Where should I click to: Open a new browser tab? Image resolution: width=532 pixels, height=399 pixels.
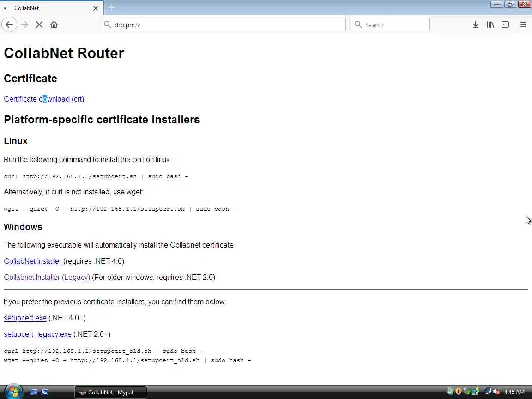coord(111,7)
